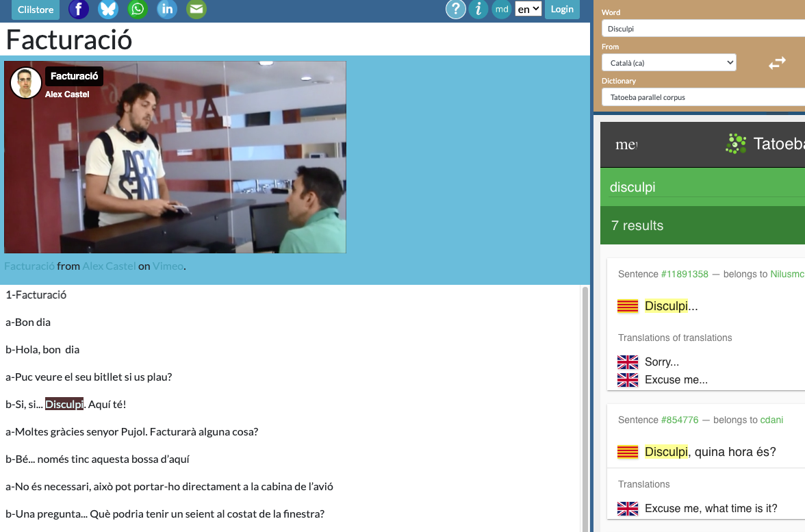This screenshot has width=805, height=532.
Task: Share on LinkedIn icon
Action: 167,9
